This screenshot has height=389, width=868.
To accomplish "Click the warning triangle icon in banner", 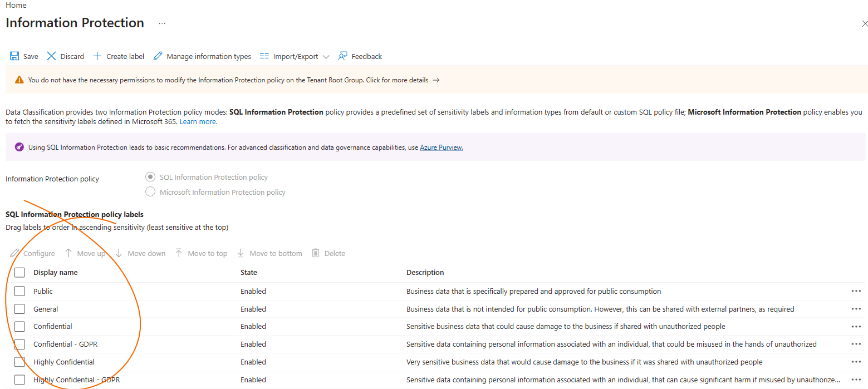I will tap(19, 80).
